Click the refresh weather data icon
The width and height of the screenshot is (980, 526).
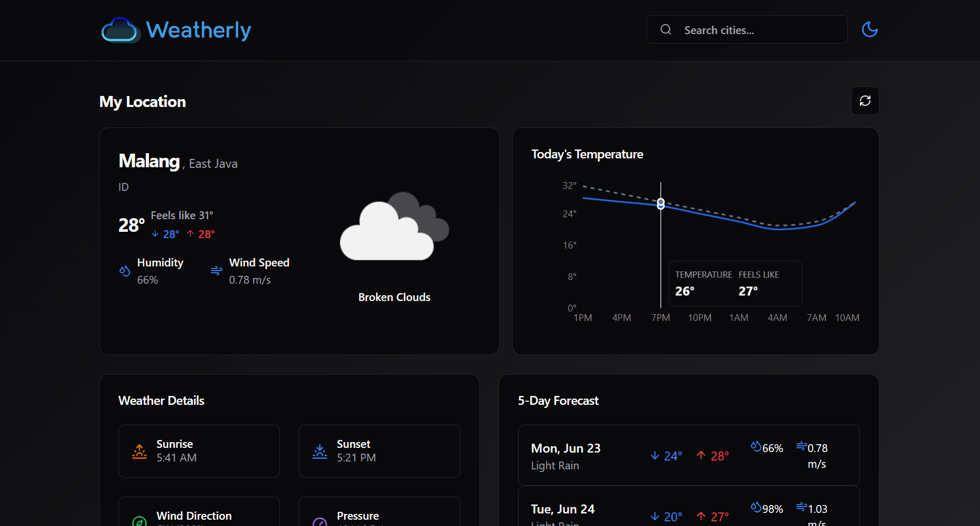865,101
